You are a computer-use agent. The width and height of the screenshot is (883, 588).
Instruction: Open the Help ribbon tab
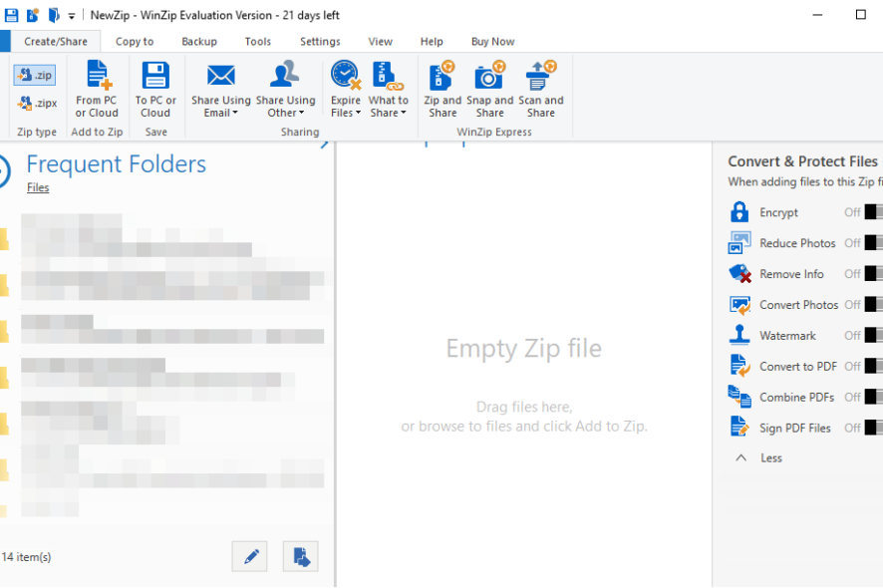click(432, 41)
